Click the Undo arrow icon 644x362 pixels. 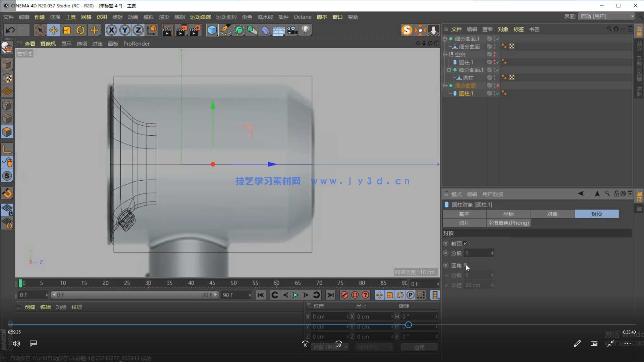coord(10,30)
